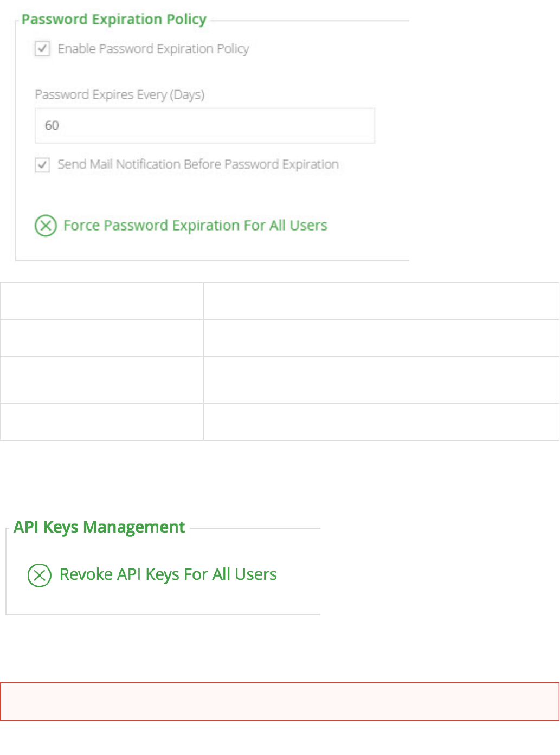This screenshot has width=560, height=755.
Task: Select the Password Expiration Policy section heading
Action: (x=114, y=20)
